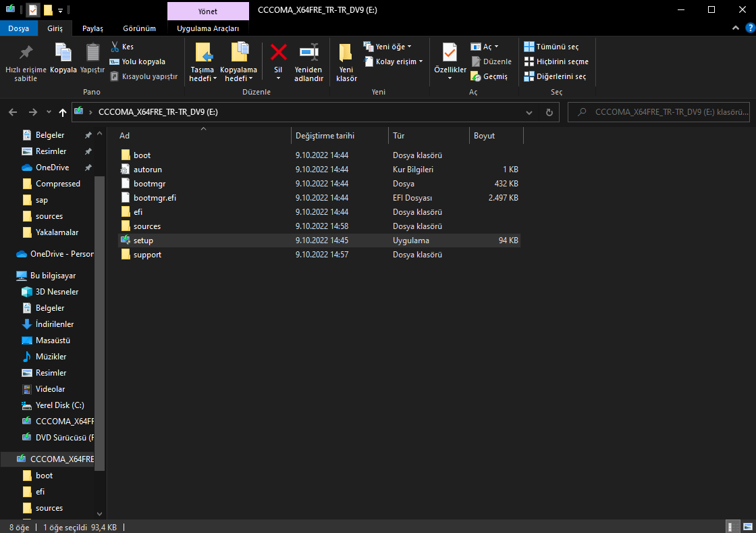Go forward with the right arrow button
The height and width of the screenshot is (533, 756).
click(x=33, y=112)
